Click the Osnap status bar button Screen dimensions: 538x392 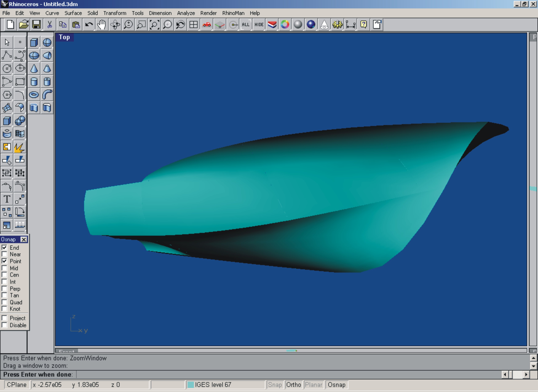[x=336, y=385]
